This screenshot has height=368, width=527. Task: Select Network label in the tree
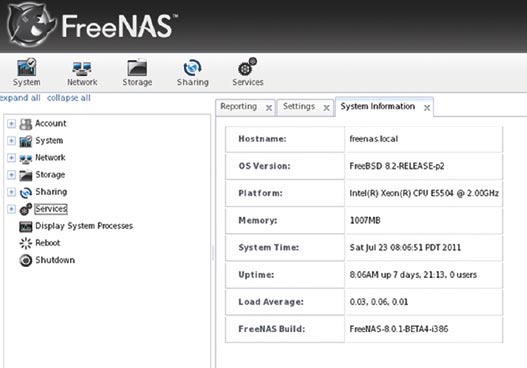(x=50, y=157)
